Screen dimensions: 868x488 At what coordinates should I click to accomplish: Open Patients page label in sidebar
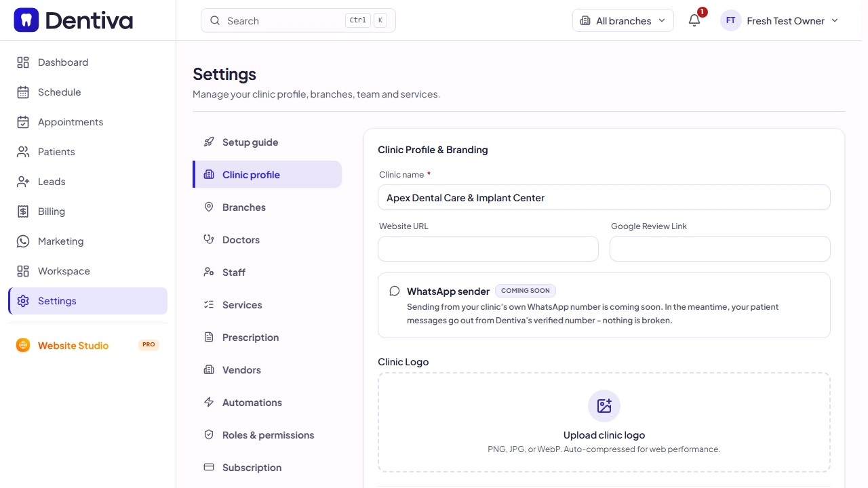(56, 152)
